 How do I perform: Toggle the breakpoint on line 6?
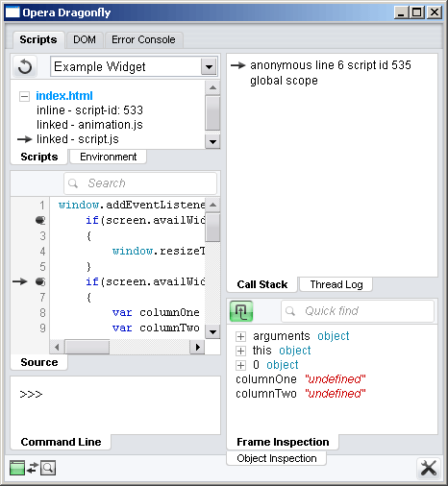pos(40,281)
